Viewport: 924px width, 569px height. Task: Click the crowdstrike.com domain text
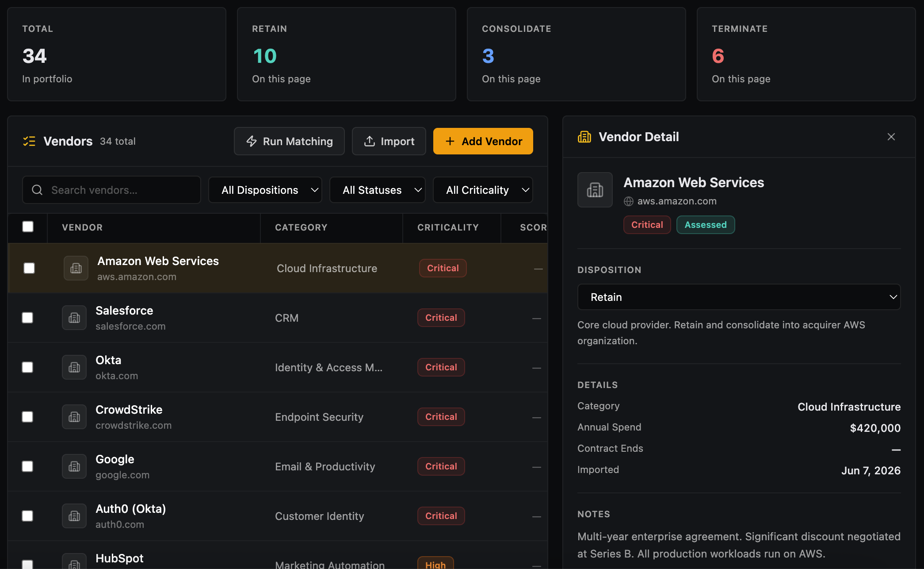coord(134,425)
